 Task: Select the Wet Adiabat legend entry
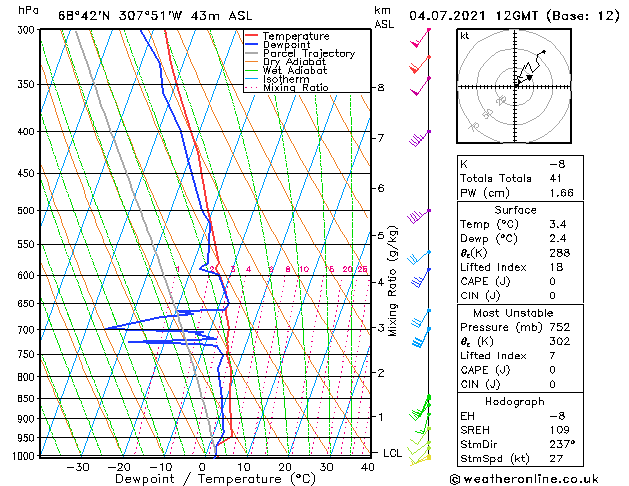coord(295,70)
